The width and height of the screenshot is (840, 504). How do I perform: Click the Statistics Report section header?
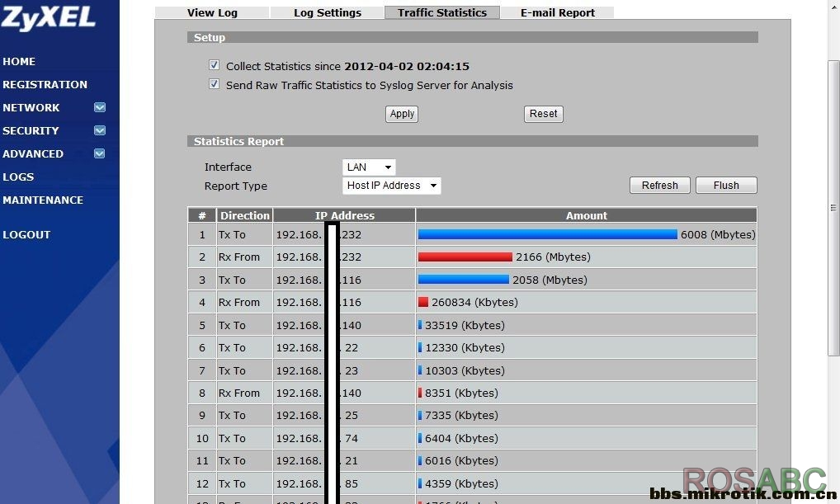(x=473, y=141)
